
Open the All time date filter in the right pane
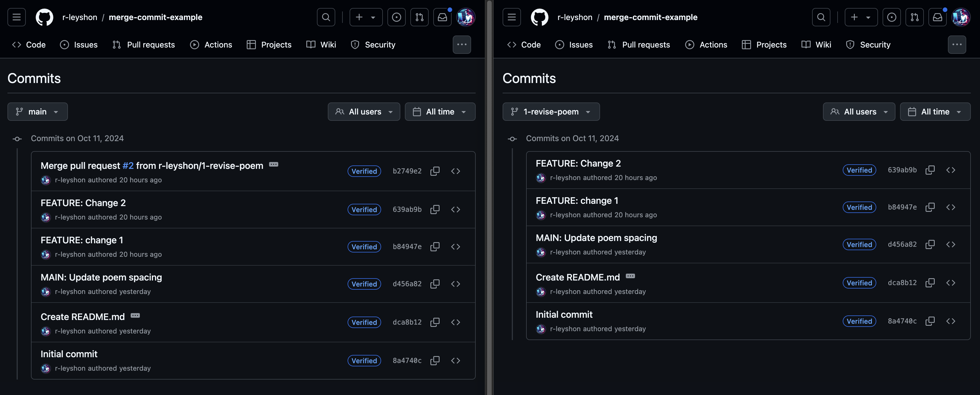[935, 112]
